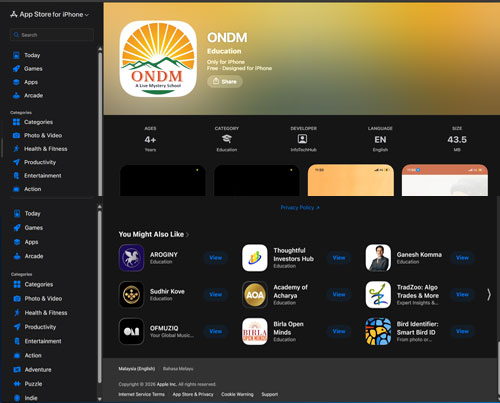Viewport: 500px width, 403px height.
Task: Open the Privacy Policy link
Action: click(300, 207)
